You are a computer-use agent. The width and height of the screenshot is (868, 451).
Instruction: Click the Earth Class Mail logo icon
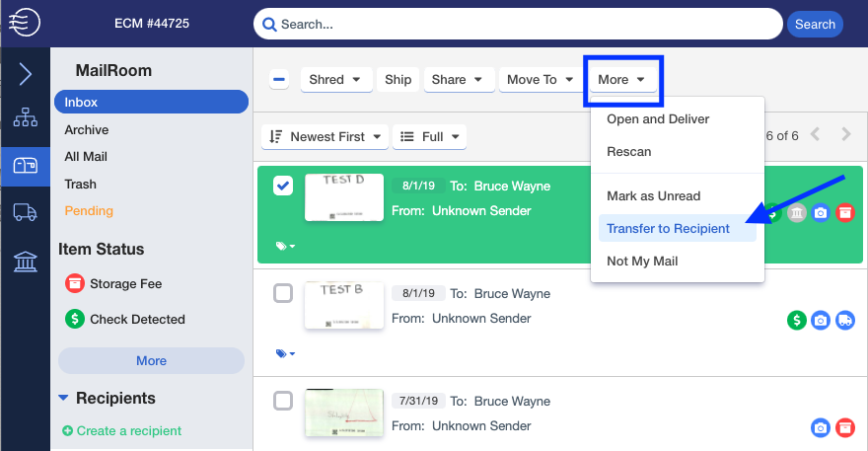tap(25, 23)
